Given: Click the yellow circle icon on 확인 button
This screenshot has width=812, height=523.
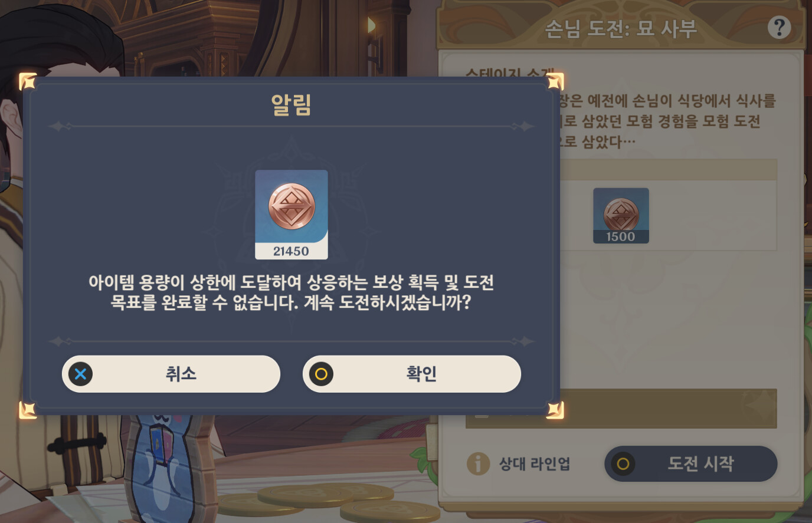Looking at the screenshot, I should tap(321, 374).
